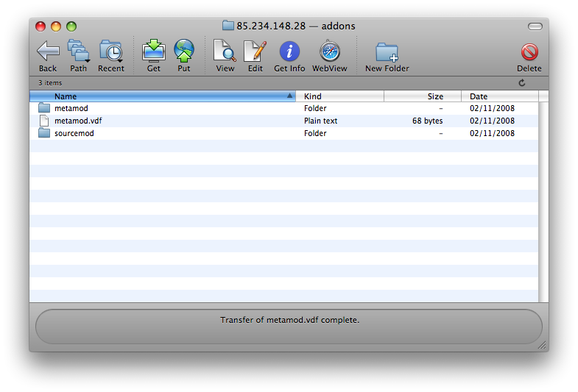Select the metamod folder name

(71, 108)
